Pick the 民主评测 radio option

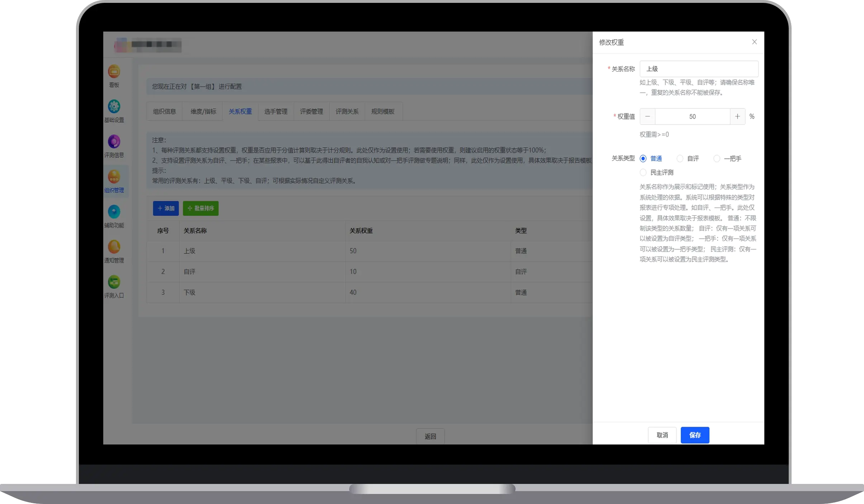pyautogui.click(x=643, y=172)
